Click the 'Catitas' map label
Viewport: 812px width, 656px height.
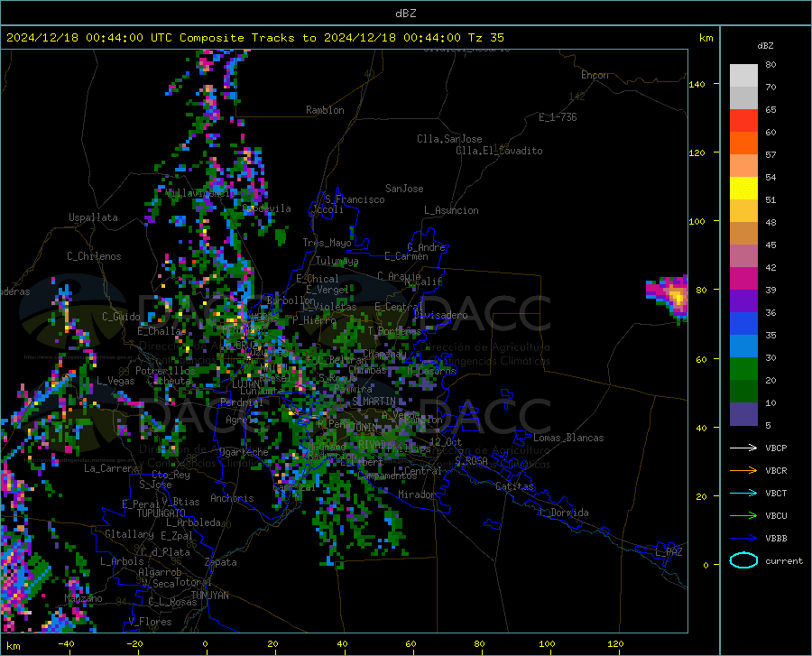(515, 486)
